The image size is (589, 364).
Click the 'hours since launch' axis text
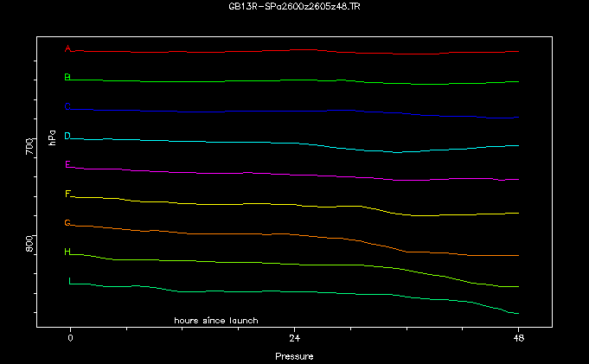pos(215,320)
